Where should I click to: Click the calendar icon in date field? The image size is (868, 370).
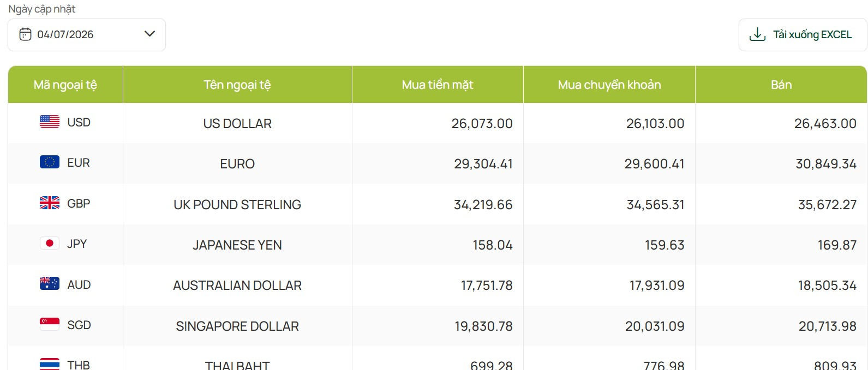pyautogui.click(x=25, y=34)
